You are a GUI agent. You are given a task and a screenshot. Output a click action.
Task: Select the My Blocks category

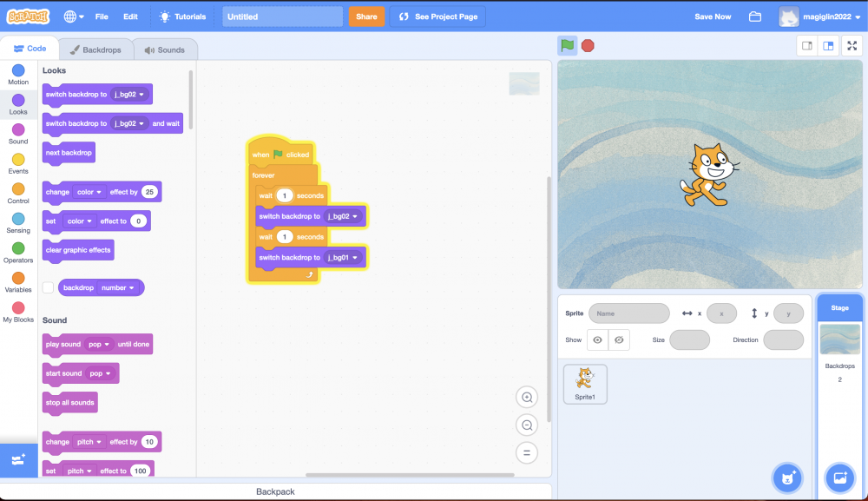click(18, 313)
